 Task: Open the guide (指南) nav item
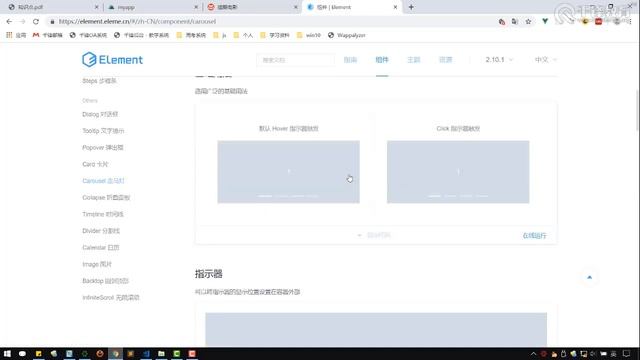point(350,60)
